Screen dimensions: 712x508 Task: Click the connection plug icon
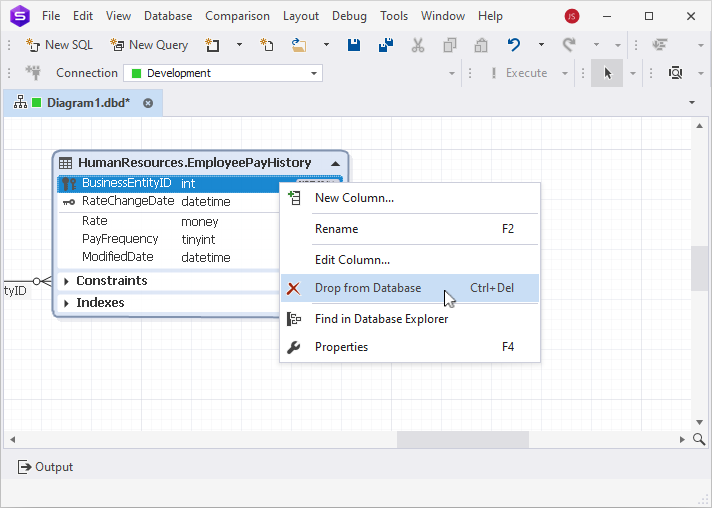33,73
